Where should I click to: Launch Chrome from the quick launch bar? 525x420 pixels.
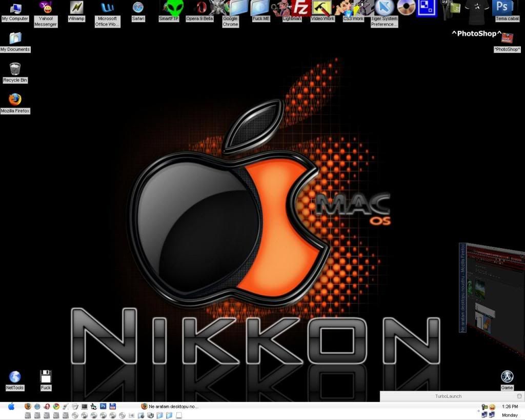[x=56, y=406]
